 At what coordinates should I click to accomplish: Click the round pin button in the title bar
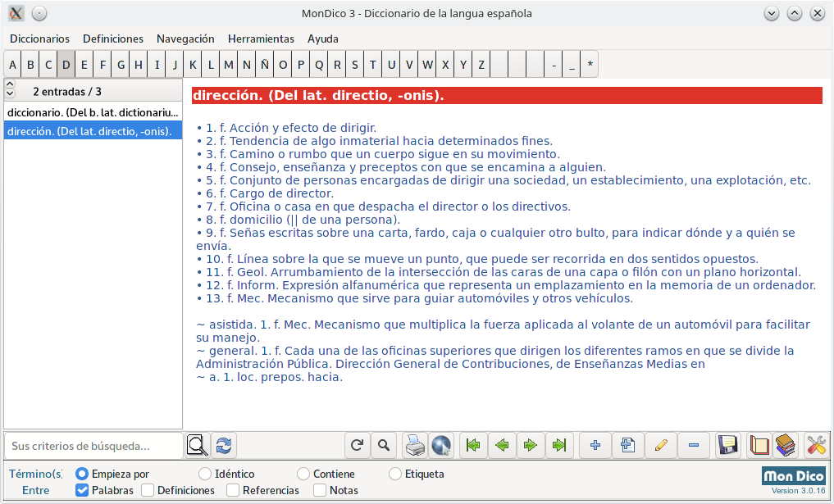(39, 13)
